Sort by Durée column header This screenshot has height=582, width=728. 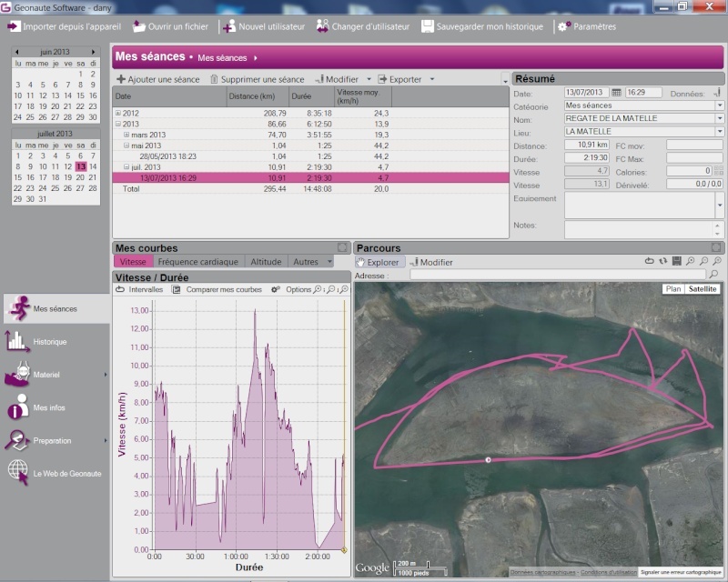[x=311, y=96]
